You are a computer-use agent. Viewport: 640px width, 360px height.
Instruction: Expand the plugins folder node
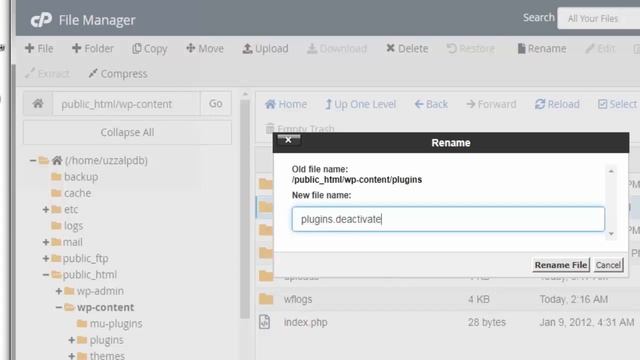click(x=71, y=340)
